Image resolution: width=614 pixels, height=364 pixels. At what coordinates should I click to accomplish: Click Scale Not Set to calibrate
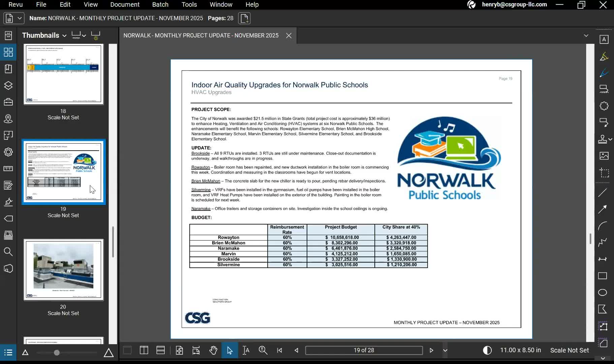[x=569, y=350]
